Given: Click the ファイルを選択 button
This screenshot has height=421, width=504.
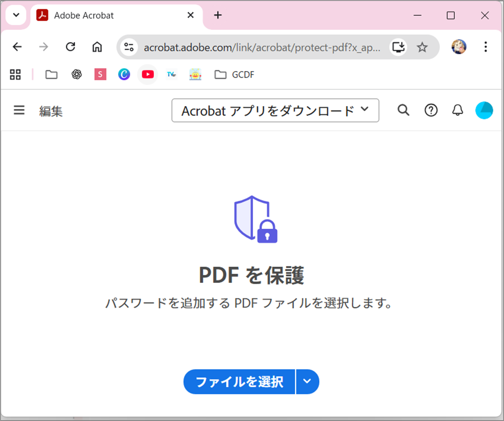Looking at the screenshot, I should (239, 381).
